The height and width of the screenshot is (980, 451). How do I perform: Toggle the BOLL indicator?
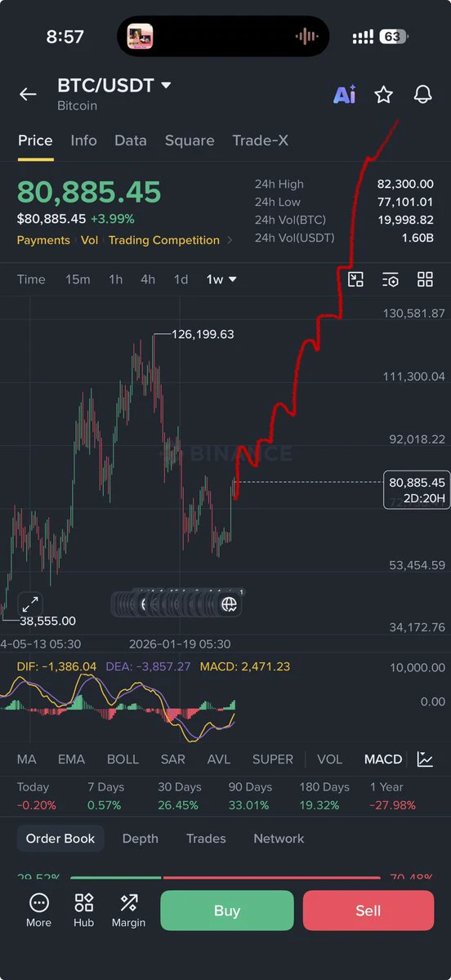pos(123,759)
